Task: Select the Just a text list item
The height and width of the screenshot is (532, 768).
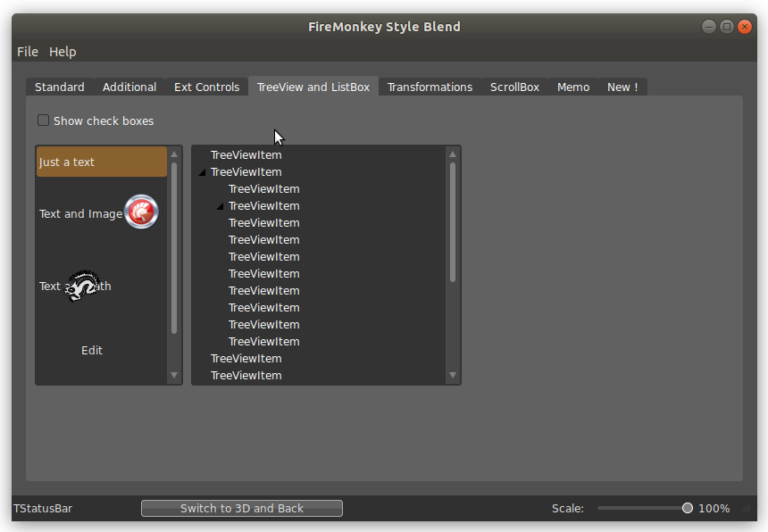Action: click(102, 162)
